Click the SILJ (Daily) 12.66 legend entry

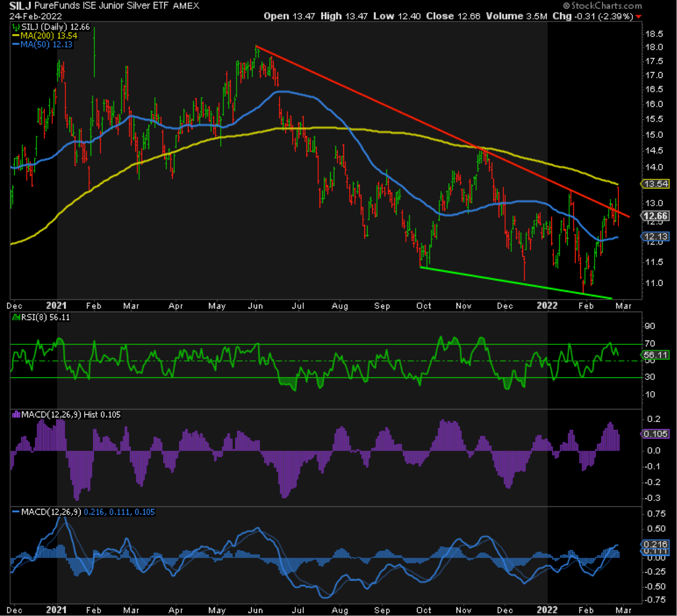pyautogui.click(x=51, y=27)
